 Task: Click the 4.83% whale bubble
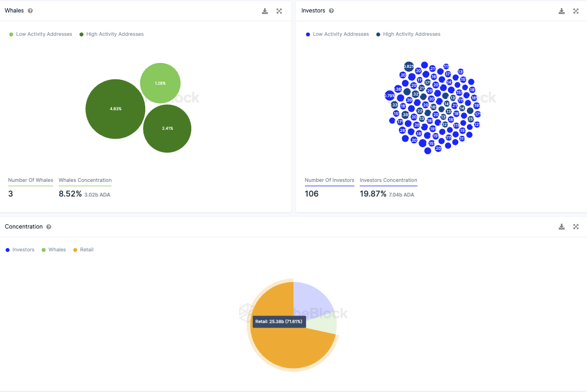point(115,109)
